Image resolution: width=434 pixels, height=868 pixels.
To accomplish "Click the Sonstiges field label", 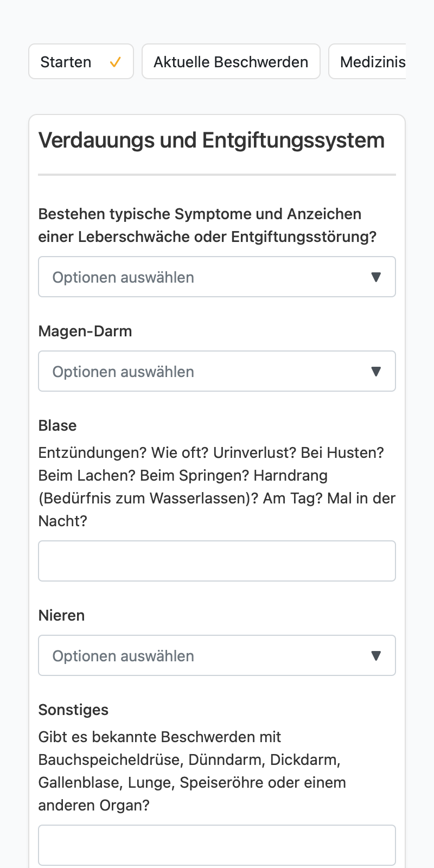I will (x=74, y=710).
